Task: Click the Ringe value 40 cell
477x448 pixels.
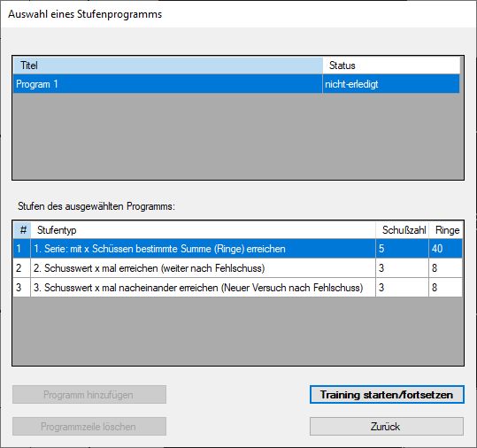Action: (x=446, y=248)
